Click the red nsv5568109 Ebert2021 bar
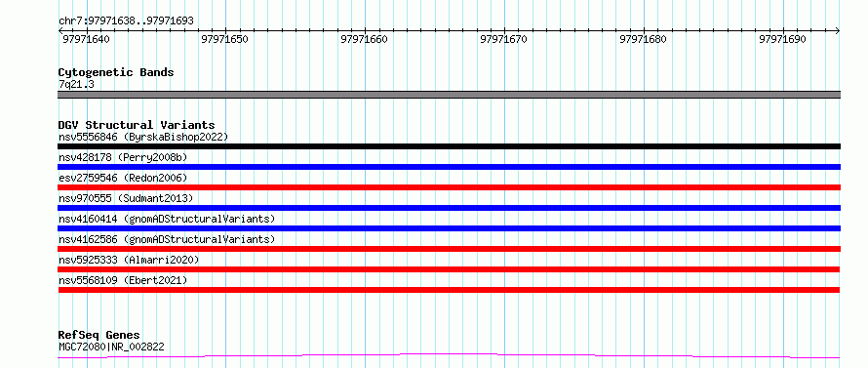This screenshot has width=868, height=368. pyautogui.click(x=449, y=290)
